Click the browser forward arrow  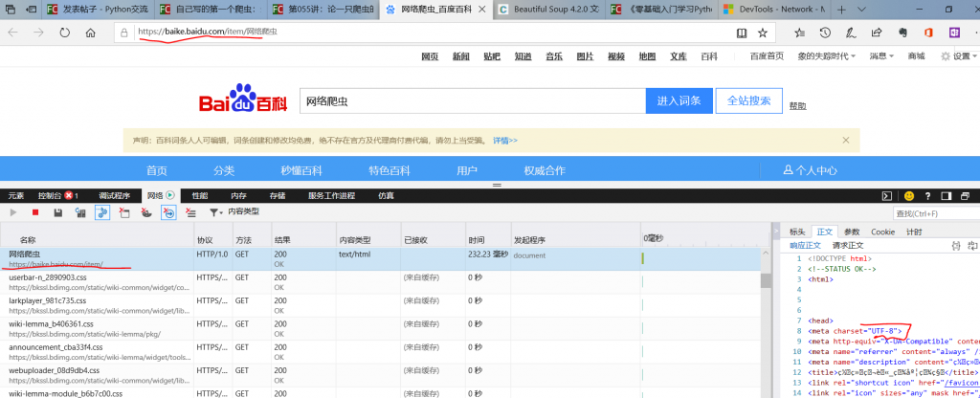38,33
